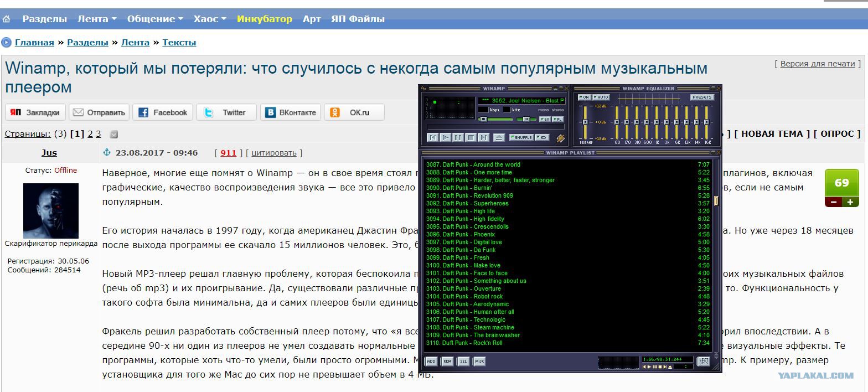
Task: Click the Winamp balance slider
Action: click(x=526, y=120)
